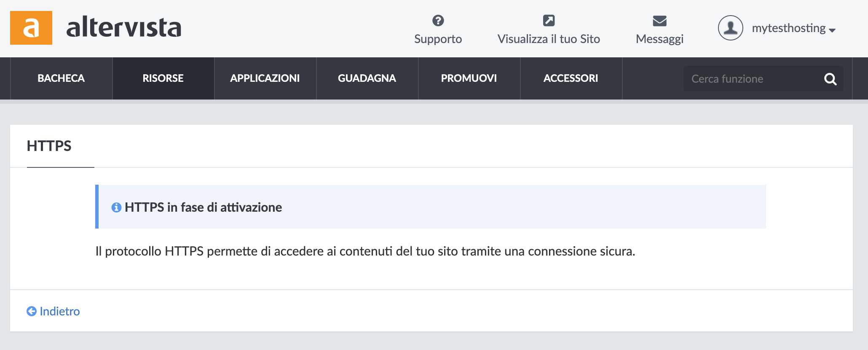Image resolution: width=868 pixels, height=350 pixels.
Task: Click the orange Altervista logo icon
Action: pyautogui.click(x=31, y=28)
